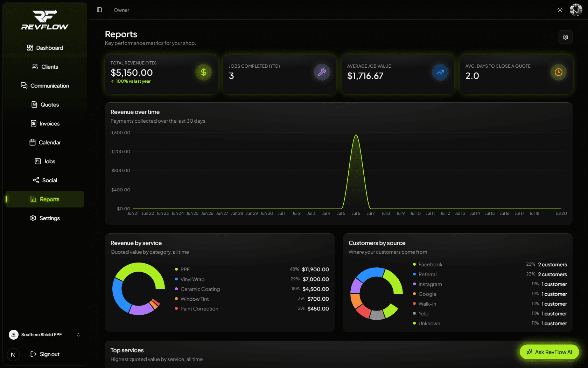Click the Reports bar chart icon
588x368 pixels.
pos(34,199)
